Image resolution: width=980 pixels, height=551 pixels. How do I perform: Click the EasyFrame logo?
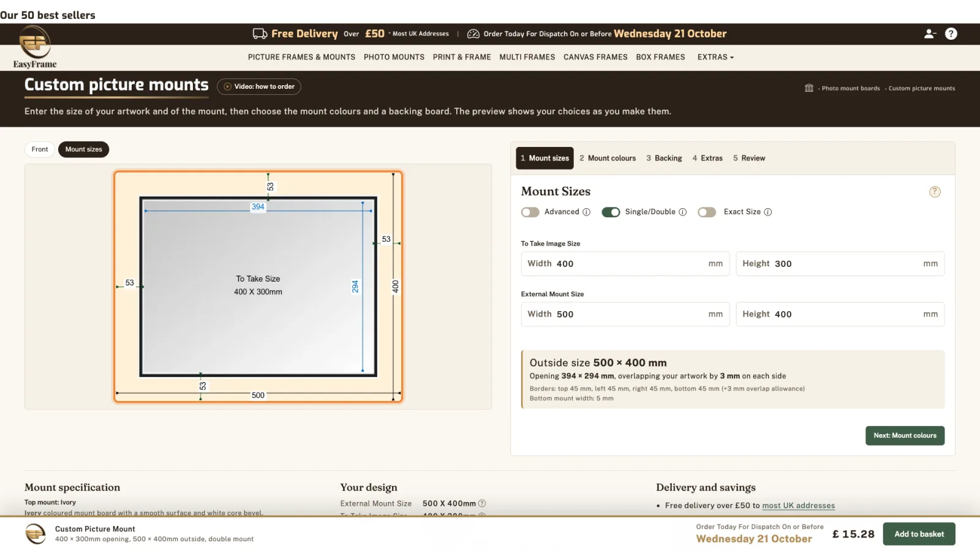coord(35,48)
